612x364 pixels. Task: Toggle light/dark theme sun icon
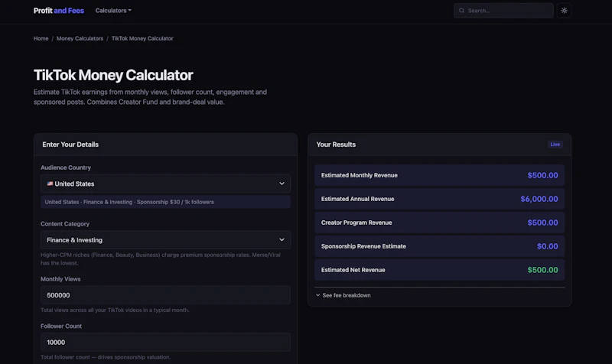(564, 11)
